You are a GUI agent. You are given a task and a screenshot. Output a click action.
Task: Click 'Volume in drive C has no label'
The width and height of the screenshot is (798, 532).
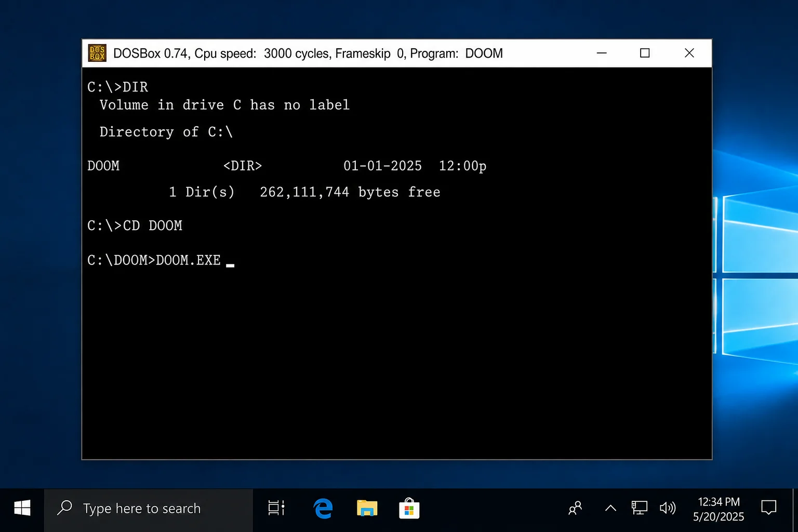point(224,105)
